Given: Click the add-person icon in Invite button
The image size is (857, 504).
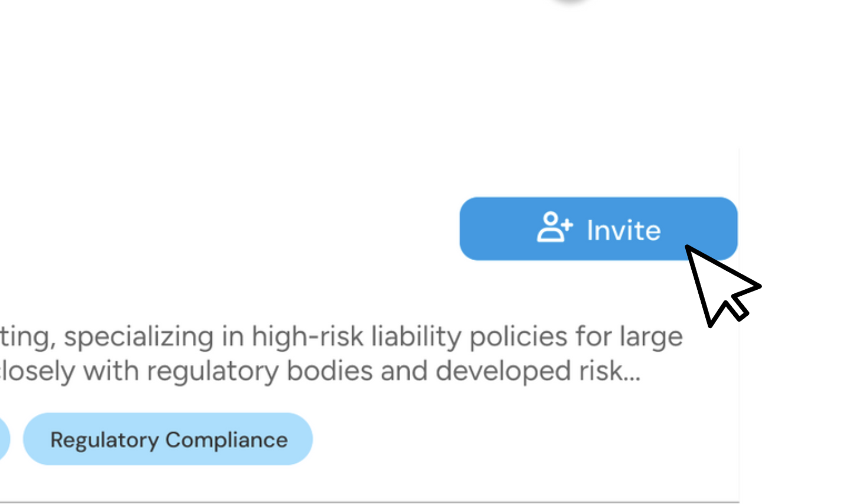Looking at the screenshot, I should click(554, 227).
